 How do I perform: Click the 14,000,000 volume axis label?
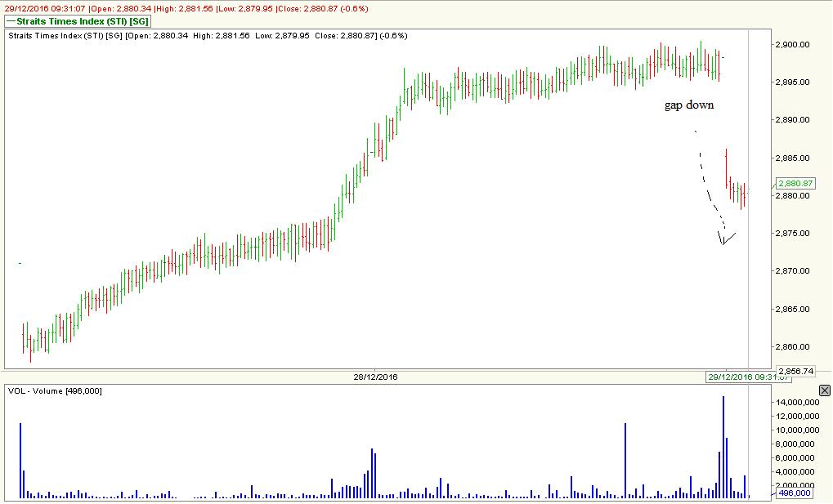tap(795, 403)
